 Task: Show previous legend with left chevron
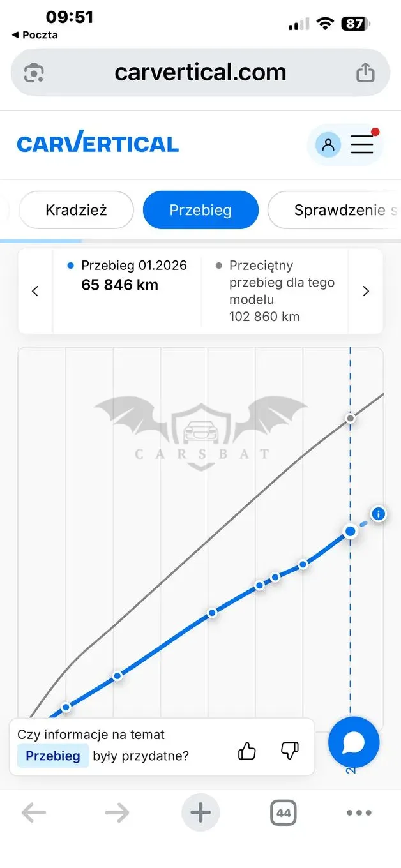point(35,291)
